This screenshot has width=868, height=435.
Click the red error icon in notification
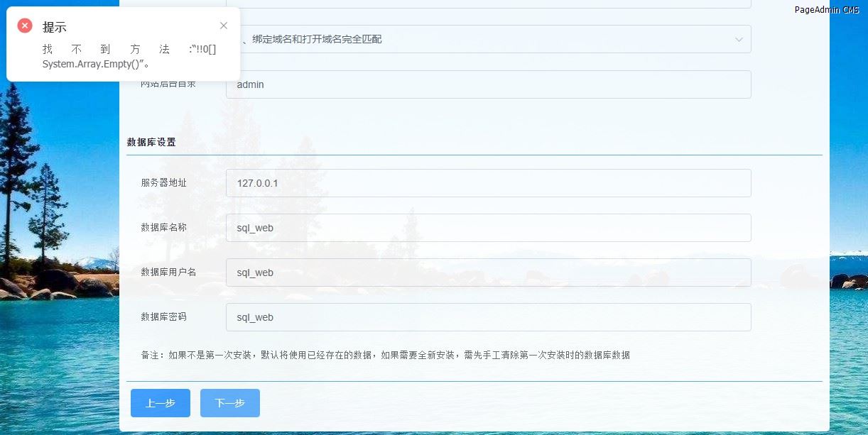(x=25, y=26)
